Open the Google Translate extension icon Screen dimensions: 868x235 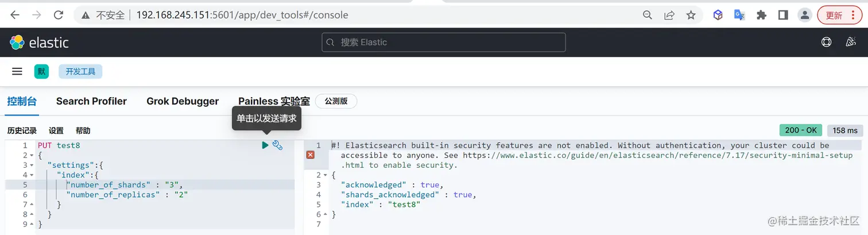739,15
